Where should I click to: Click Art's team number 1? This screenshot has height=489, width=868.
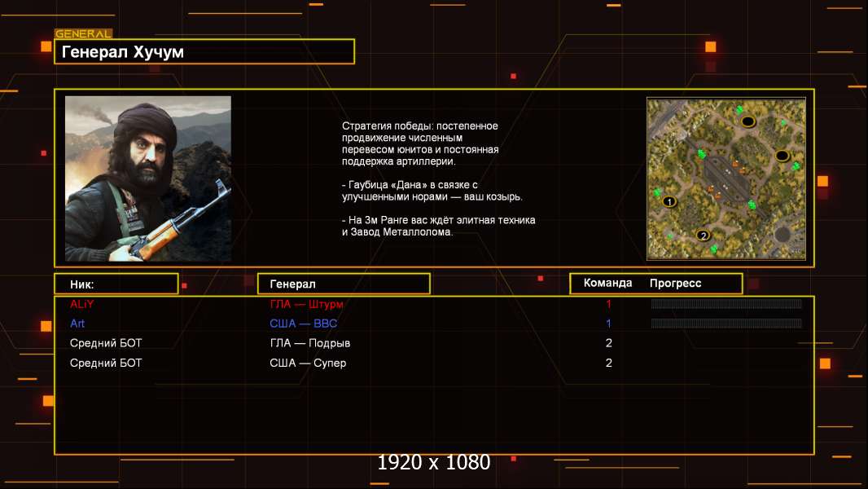(609, 324)
